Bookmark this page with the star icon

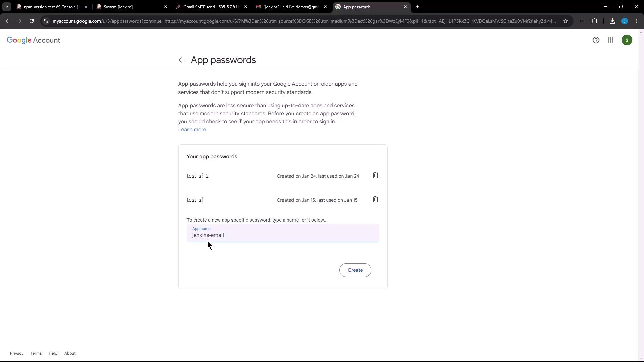[x=566, y=21]
